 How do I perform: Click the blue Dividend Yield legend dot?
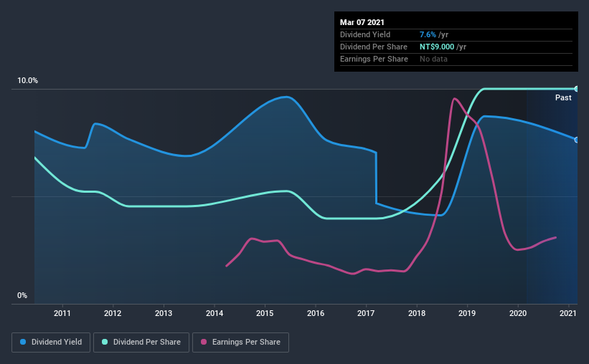[x=23, y=342]
